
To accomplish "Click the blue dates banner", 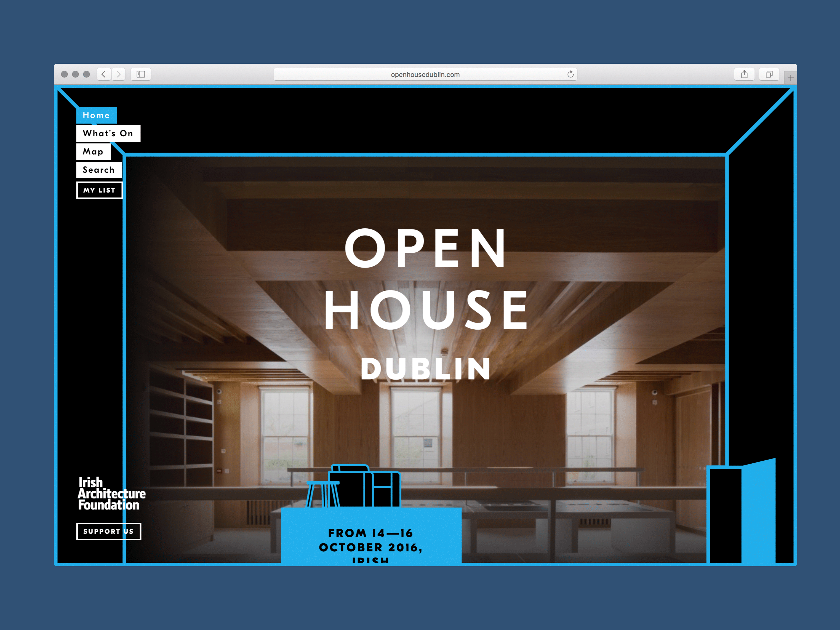I will [371, 539].
